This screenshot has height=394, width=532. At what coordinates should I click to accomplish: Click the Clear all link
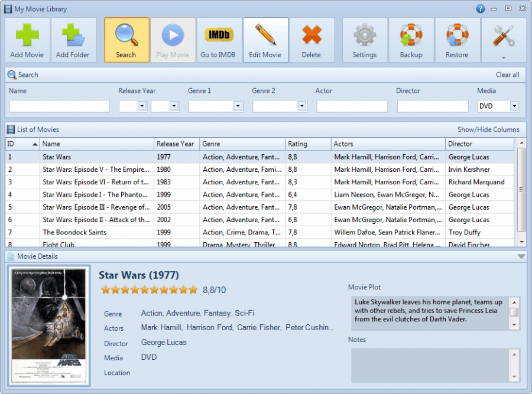(x=507, y=75)
